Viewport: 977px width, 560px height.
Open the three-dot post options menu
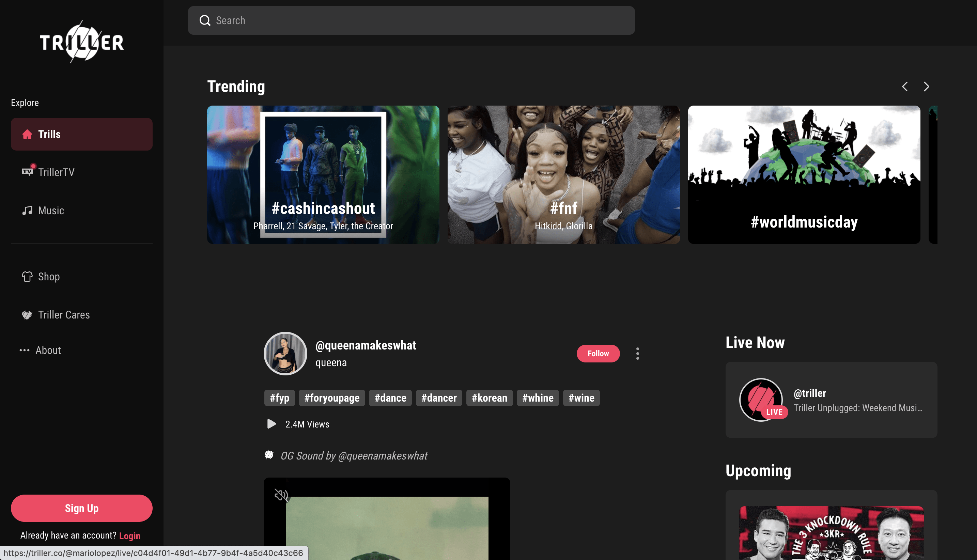click(x=637, y=354)
